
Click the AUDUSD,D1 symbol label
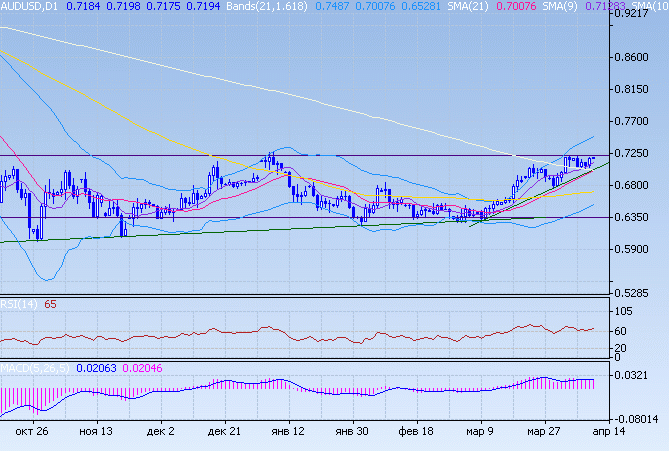point(29,7)
